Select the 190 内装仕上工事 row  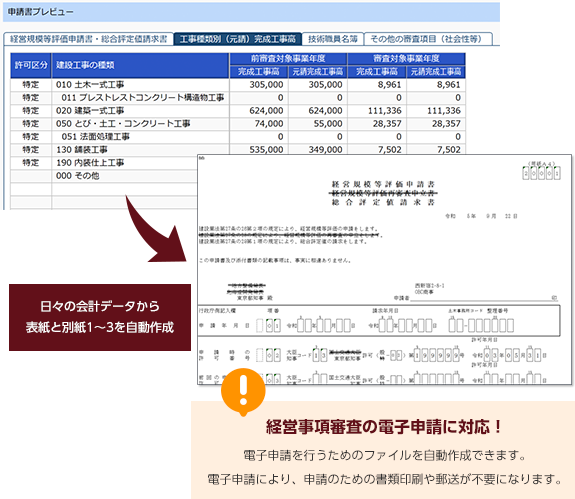pyautogui.click(x=104, y=163)
